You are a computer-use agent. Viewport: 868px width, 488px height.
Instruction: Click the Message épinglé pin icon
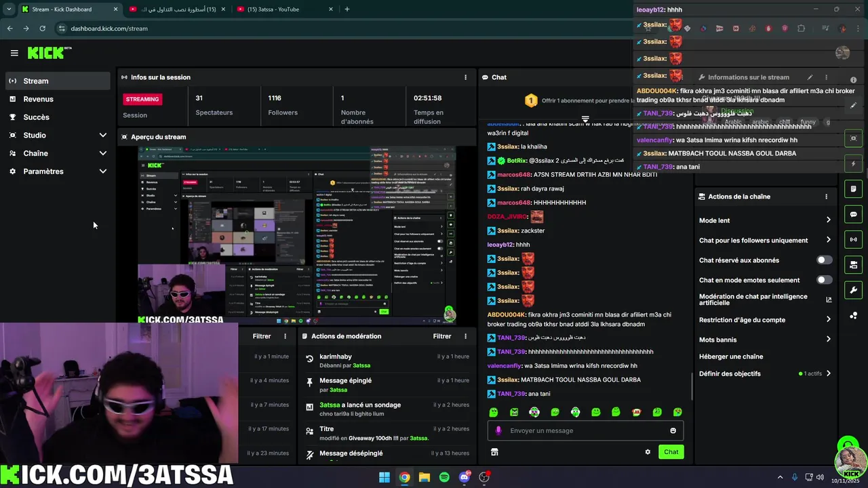[x=310, y=382]
